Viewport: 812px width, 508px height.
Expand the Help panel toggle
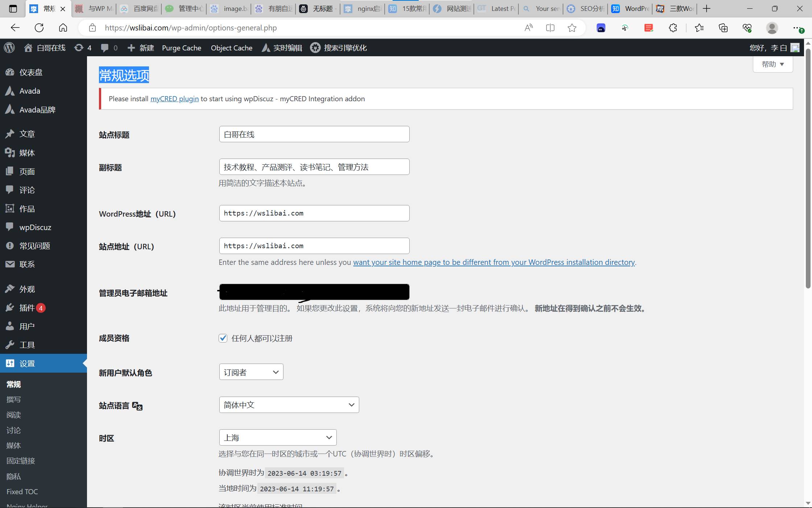pos(772,64)
